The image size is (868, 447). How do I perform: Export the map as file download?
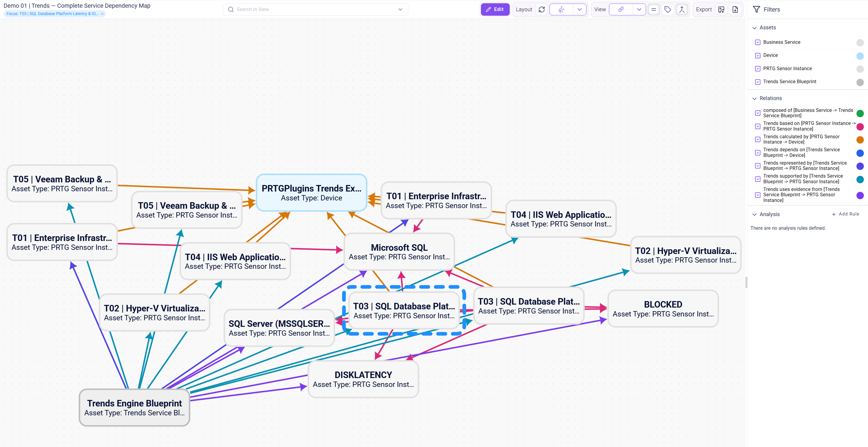coord(735,9)
